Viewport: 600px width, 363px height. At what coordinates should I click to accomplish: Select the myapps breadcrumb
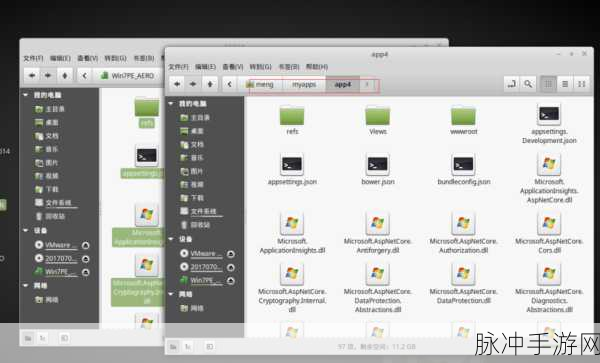pos(304,85)
